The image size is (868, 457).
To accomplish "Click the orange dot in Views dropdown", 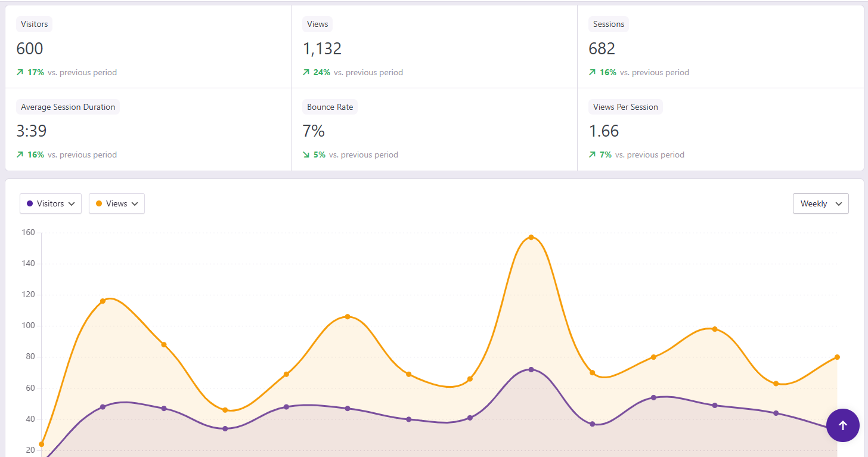I will coord(99,203).
